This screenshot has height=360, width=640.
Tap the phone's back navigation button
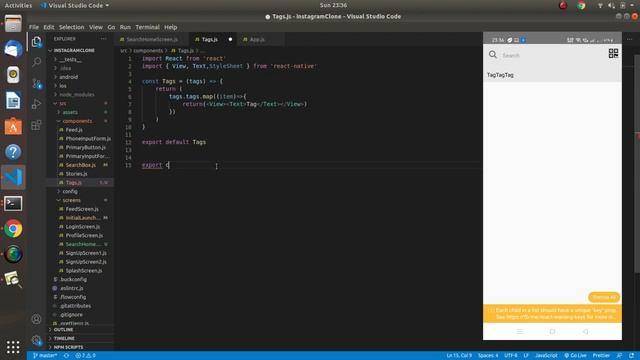point(585,331)
